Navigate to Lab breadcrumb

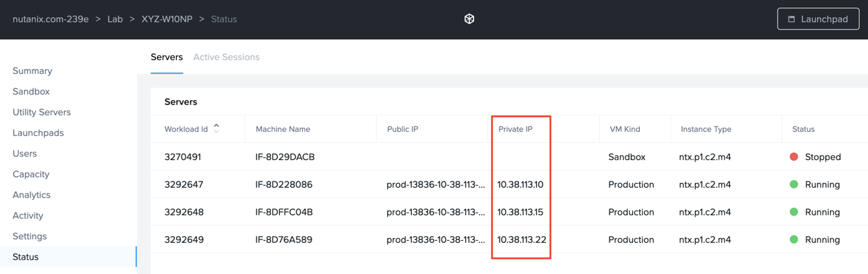coord(115,19)
